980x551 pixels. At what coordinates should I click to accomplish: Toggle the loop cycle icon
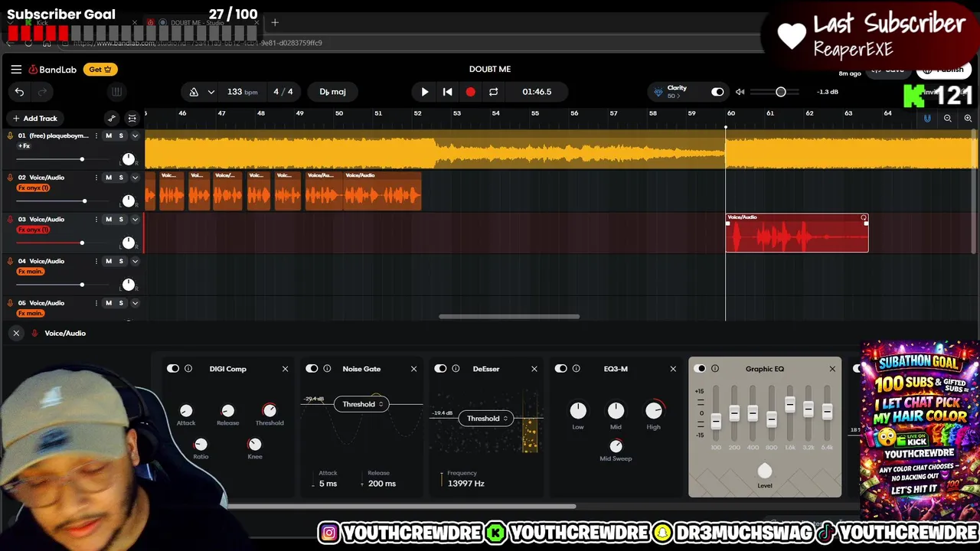[494, 92]
